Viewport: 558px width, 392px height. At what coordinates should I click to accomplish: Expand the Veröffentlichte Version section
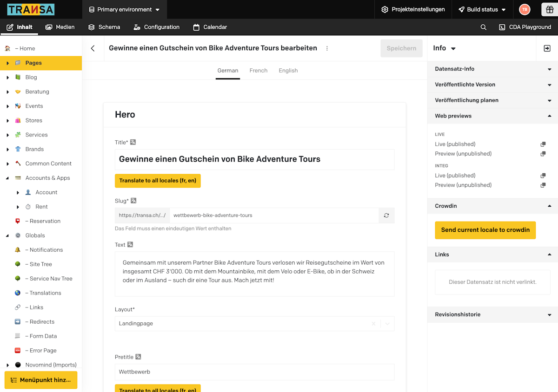[493, 85]
